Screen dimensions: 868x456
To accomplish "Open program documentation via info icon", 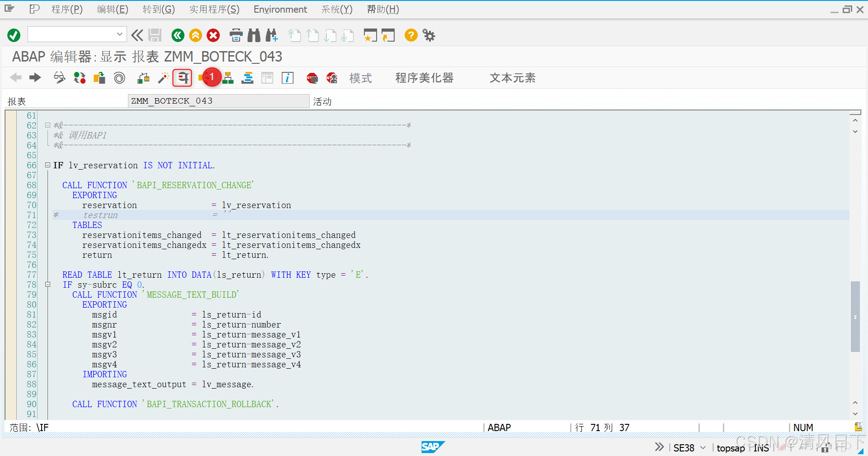I will [x=288, y=78].
